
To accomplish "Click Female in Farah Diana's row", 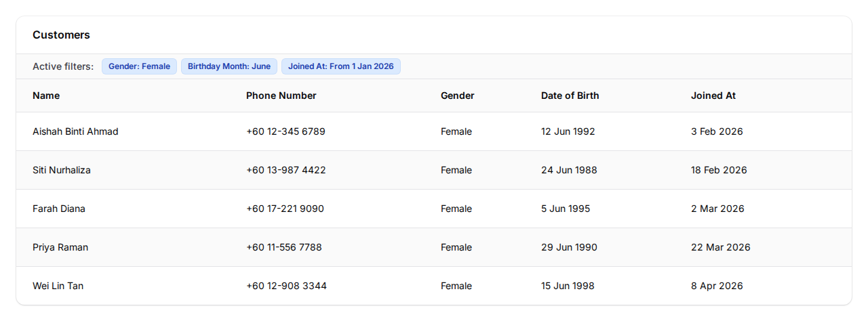I will 456,209.
